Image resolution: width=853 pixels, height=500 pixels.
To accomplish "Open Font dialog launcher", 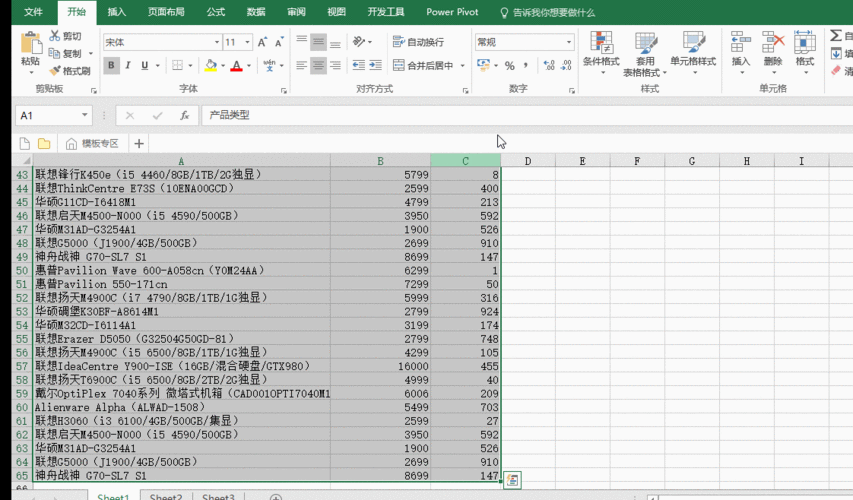I will tap(283, 91).
